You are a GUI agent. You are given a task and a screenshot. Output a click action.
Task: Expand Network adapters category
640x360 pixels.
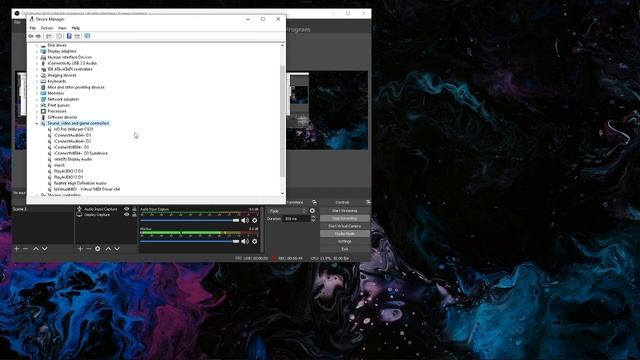pyautogui.click(x=37, y=99)
